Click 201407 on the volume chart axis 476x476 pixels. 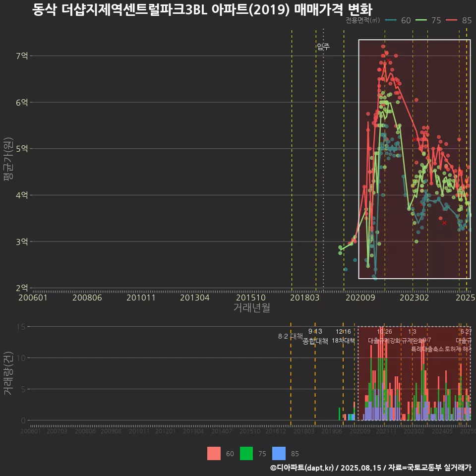tap(222, 431)
